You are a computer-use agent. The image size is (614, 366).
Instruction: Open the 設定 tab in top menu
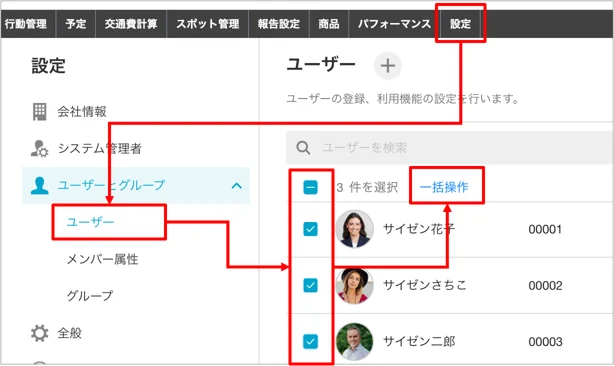click(460, 24)
